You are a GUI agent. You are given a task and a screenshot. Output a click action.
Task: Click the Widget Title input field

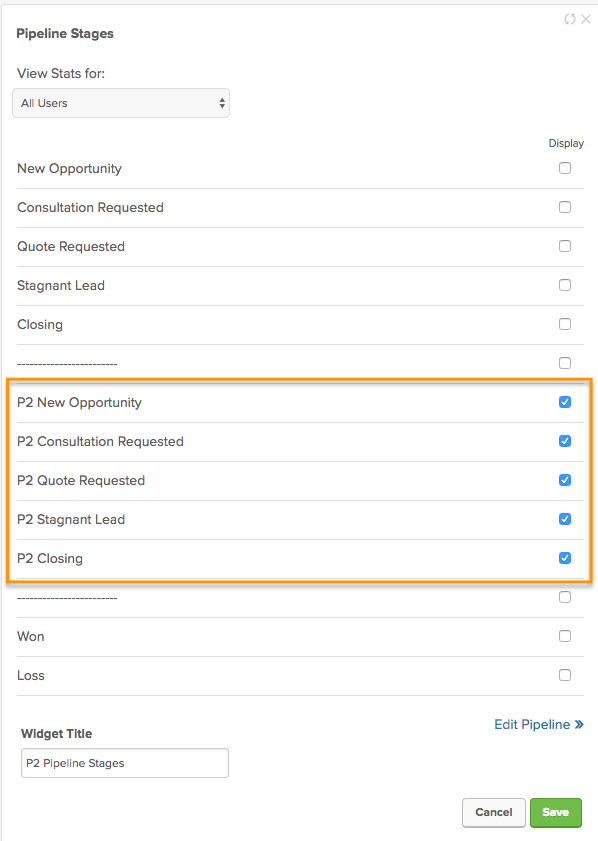click(124, 762)
